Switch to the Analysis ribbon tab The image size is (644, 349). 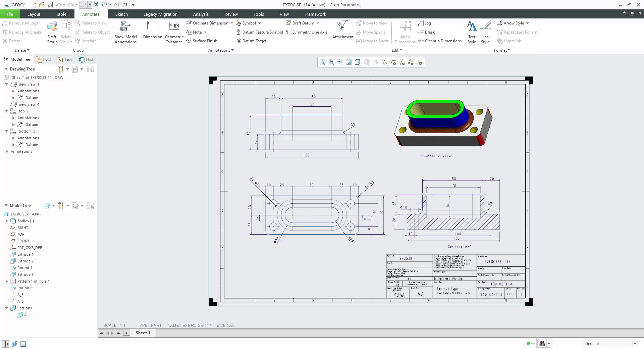[201, 14]
